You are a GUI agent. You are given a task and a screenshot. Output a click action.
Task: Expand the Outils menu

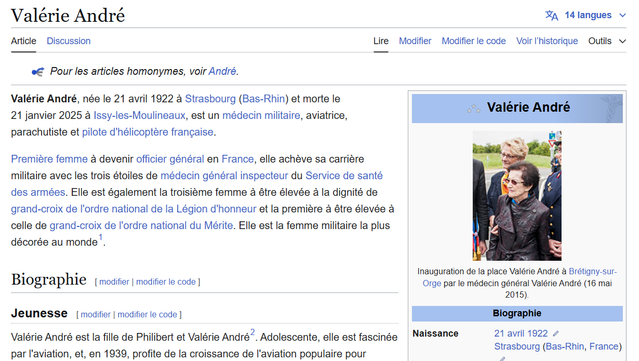point(606,41)
